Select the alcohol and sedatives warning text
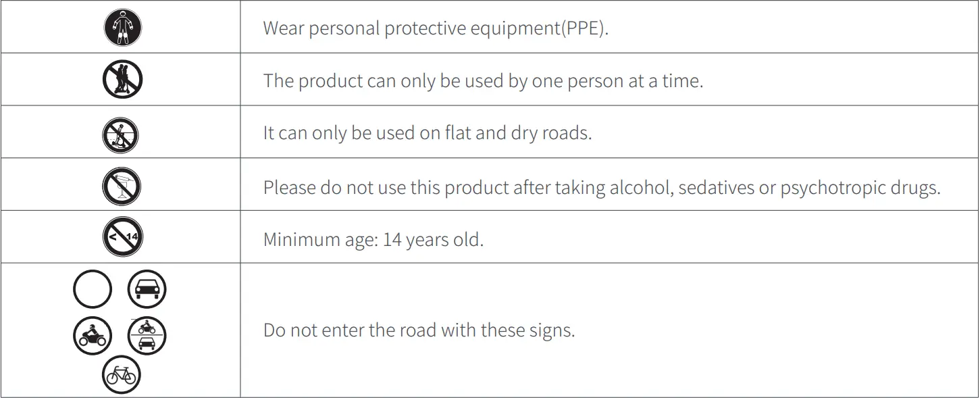Screen dimensions: 980x398 click(601, 187)
